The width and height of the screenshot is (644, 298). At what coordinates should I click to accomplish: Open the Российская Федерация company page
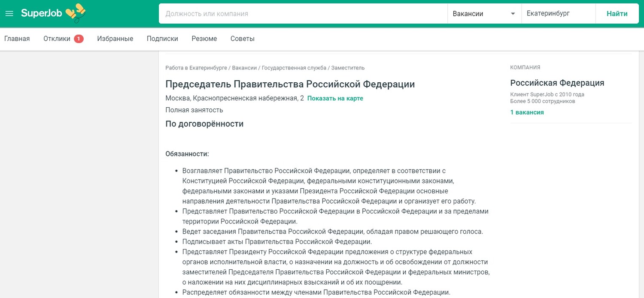(x=557, y=82)
